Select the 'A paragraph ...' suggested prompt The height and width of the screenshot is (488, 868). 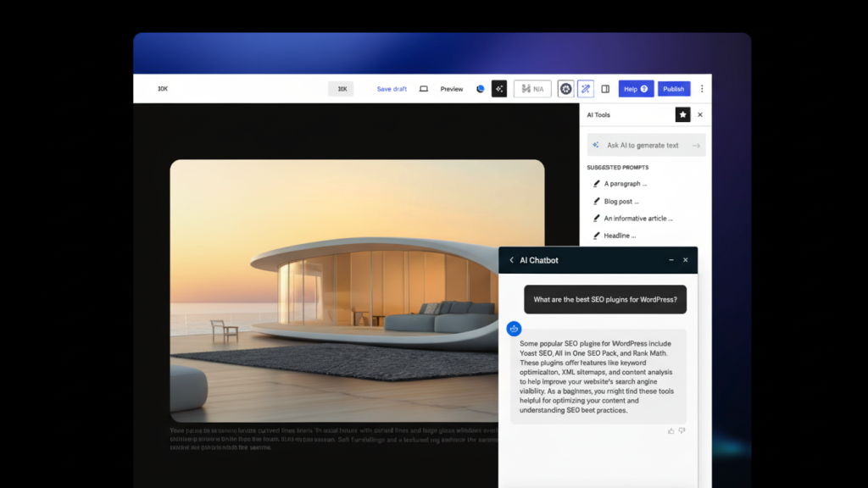point(625,184)
